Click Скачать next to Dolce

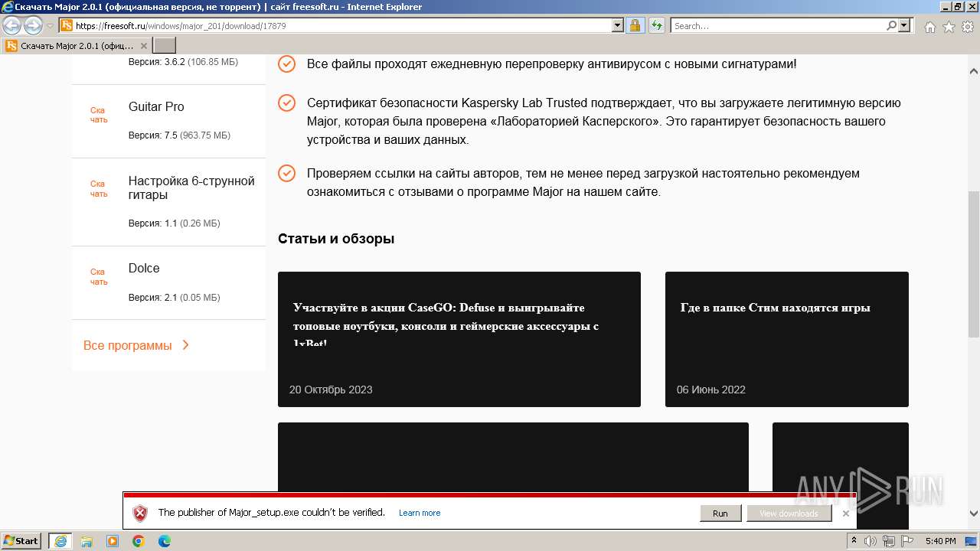99,276
